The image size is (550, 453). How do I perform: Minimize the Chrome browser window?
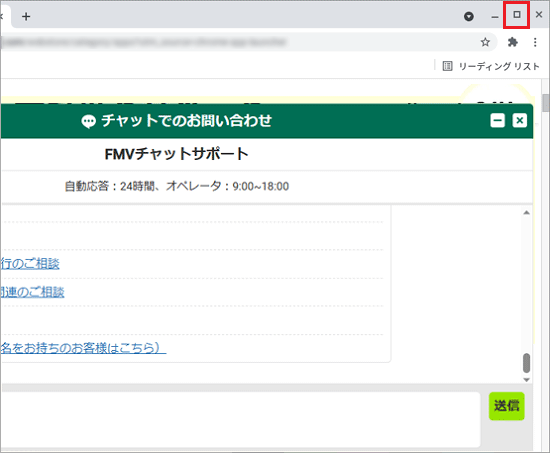pos(495,16)
